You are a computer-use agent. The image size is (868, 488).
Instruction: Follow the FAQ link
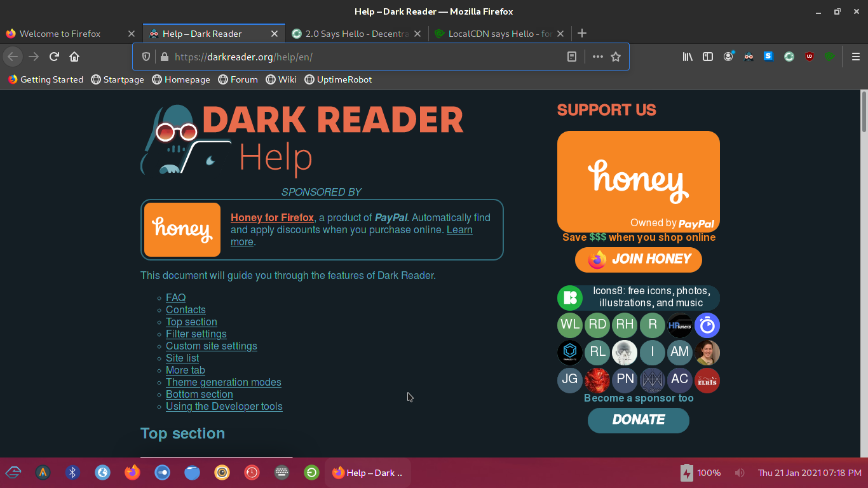point(175,297)
